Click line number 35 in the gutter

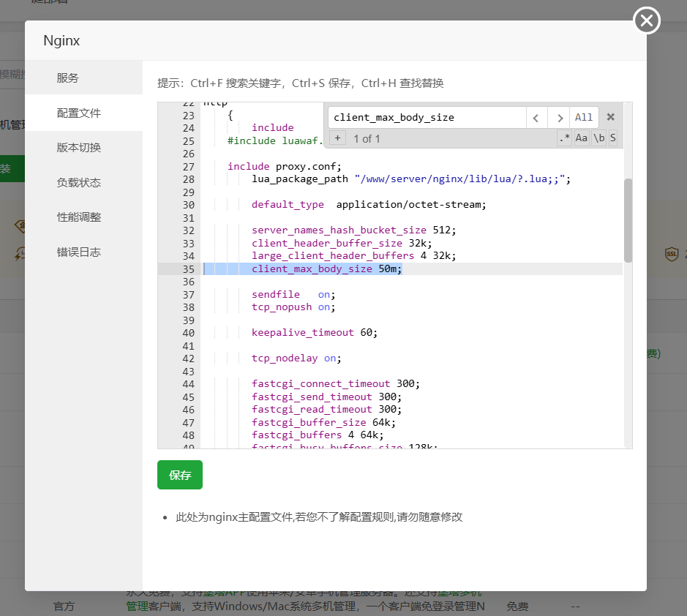189,269
